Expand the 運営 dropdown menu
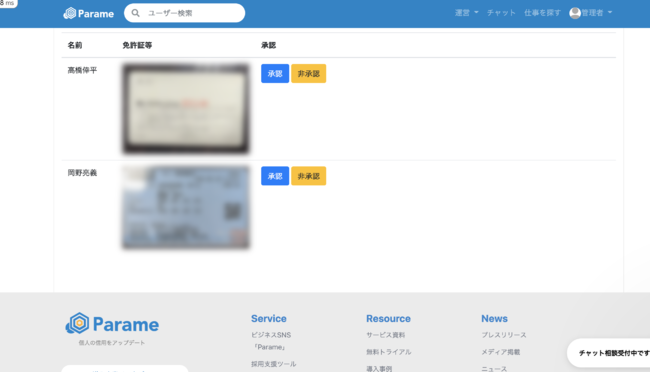Viewport: 650px width, 373px height. [x=466, y=13]
